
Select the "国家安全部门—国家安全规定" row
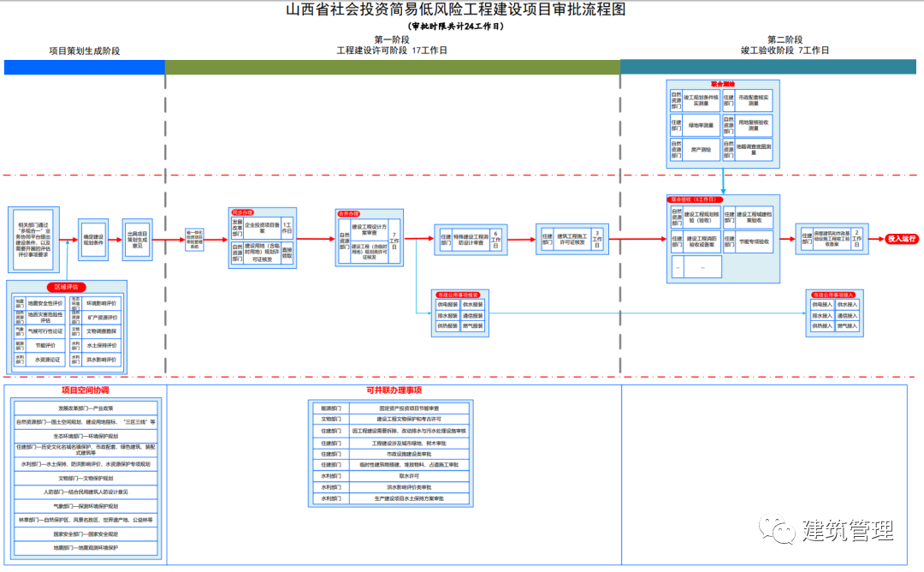(86, 534)
